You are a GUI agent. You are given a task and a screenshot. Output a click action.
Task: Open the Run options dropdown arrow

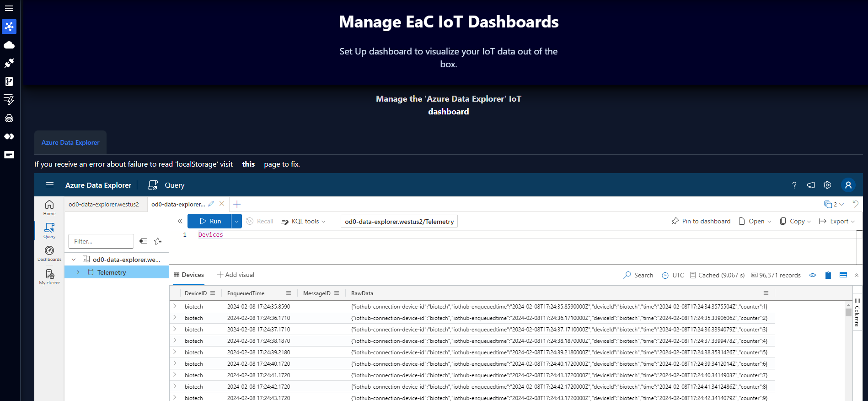tap(236, 221)
